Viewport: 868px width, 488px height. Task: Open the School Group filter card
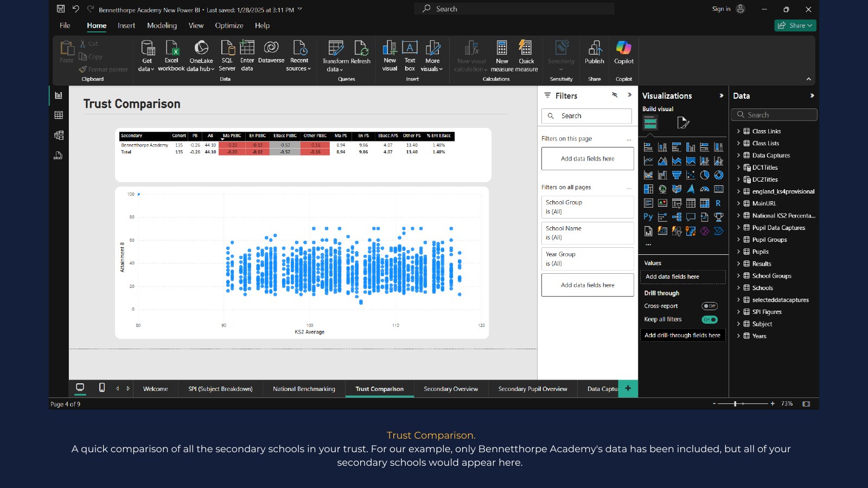[588, 207]
